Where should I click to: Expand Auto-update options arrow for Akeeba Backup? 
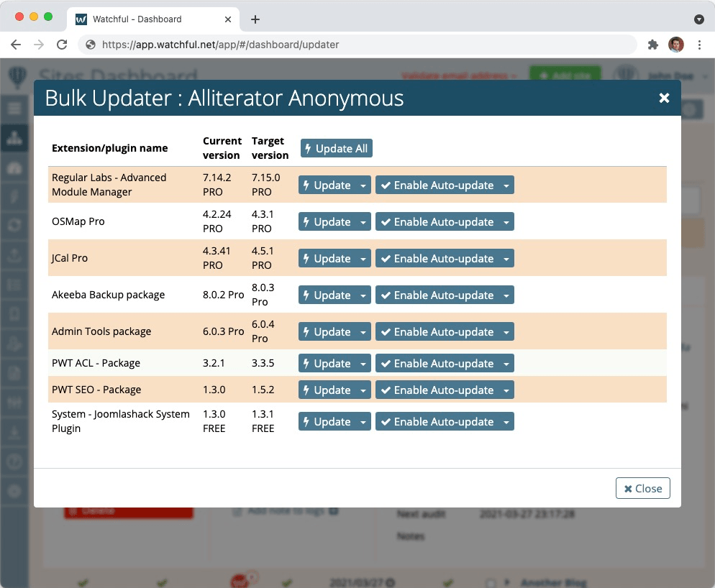[x=506, y=295]
